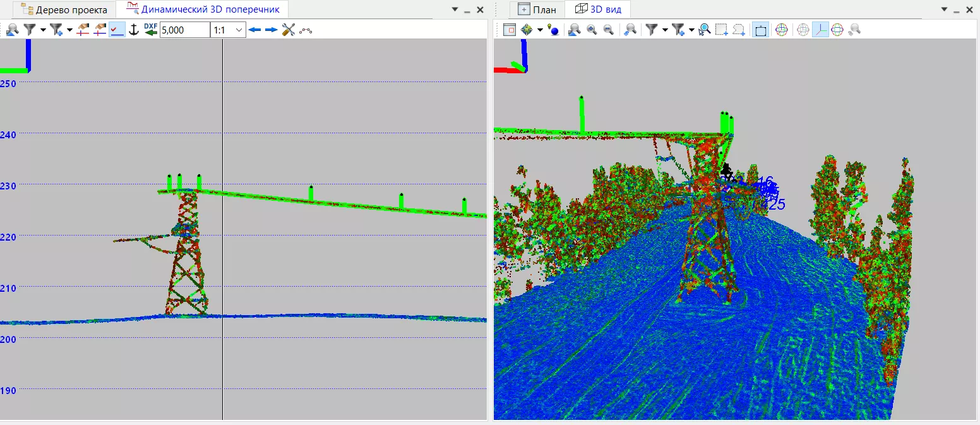Toggle the coordinate axes display button

[820, 30]
